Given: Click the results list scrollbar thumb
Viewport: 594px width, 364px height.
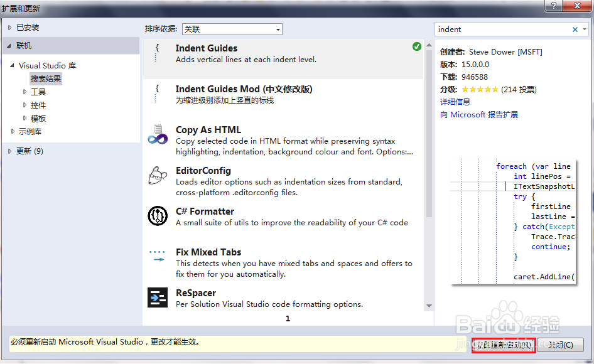Looking at the screenshot, I should pos(429,133).
